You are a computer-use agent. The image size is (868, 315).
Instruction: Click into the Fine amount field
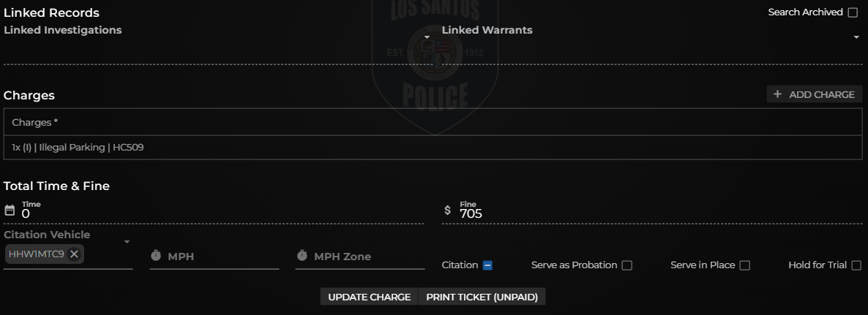660,213
